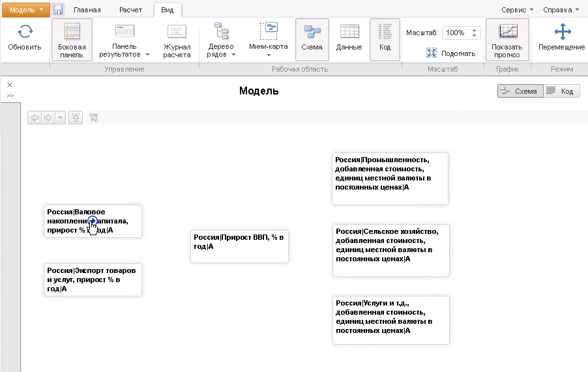Image resolution: width=588 pixels, height=372 pixels.
Task: Select the Россия|Прирост ВВП node
Action: tap(239, 246)
